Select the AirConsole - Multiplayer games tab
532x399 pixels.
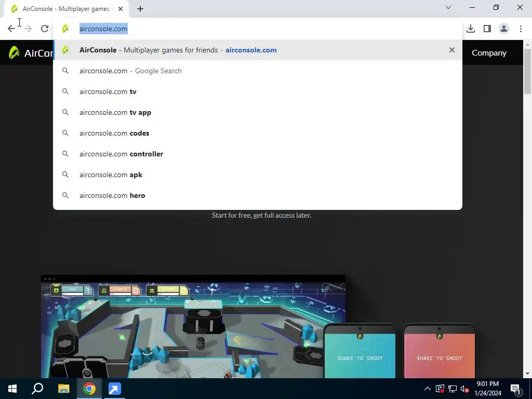pyautogui.click(x=66, y=9)
